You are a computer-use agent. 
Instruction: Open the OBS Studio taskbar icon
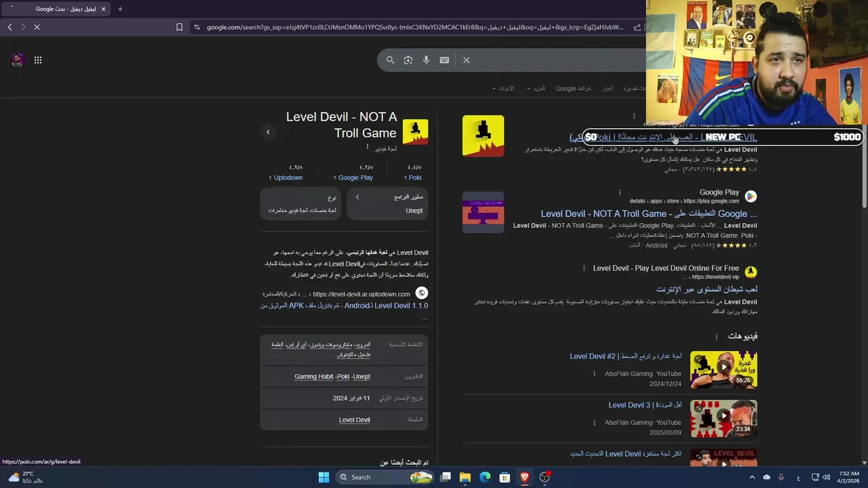(545, 477)
